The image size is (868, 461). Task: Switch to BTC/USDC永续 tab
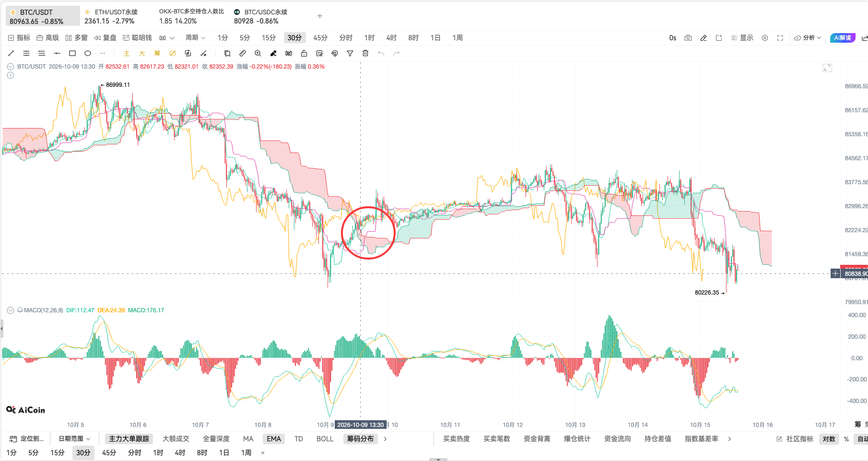[x=260, y=16]
